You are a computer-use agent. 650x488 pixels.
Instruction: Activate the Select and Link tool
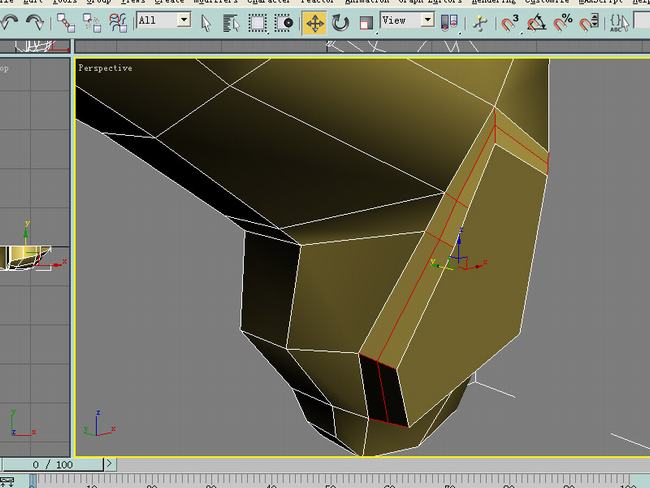pyautogui.click(x=66, y=22)
